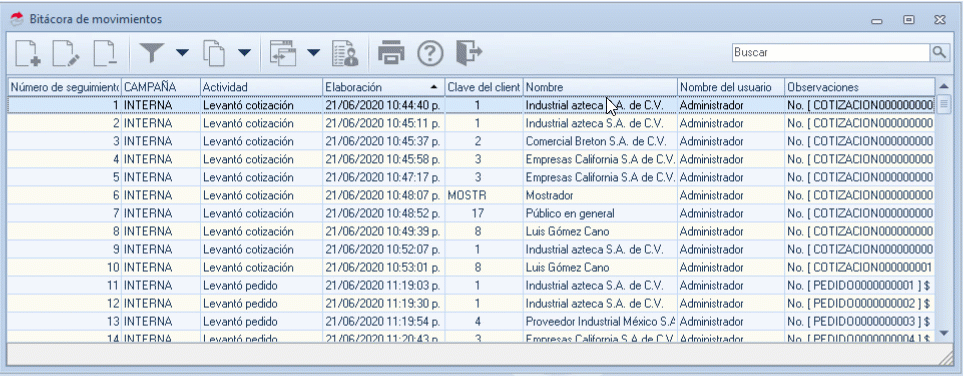Screen dimensions: 964x376
Task: Sort by Actividad column header
Action: [x=261, y=87]
